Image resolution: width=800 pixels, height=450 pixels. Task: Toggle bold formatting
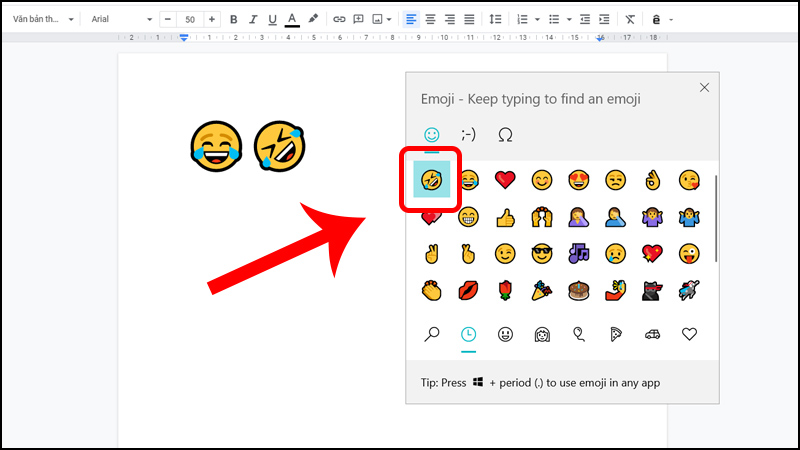(x=234, y=19)
